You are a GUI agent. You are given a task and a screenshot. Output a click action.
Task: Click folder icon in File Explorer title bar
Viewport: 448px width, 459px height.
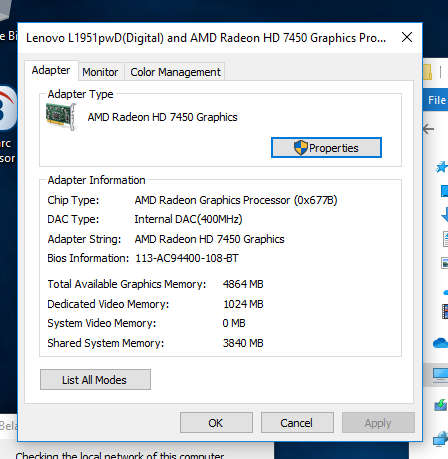click(428, 72)
